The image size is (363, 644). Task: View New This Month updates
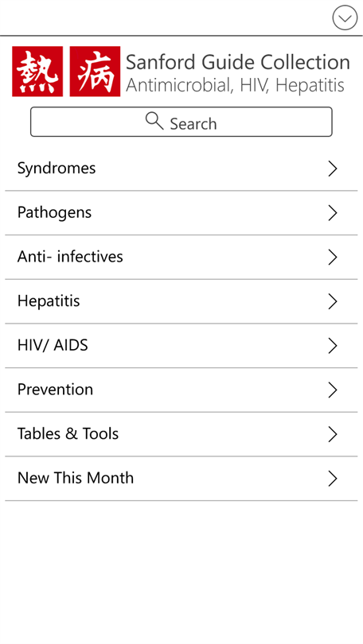[181, 479]
